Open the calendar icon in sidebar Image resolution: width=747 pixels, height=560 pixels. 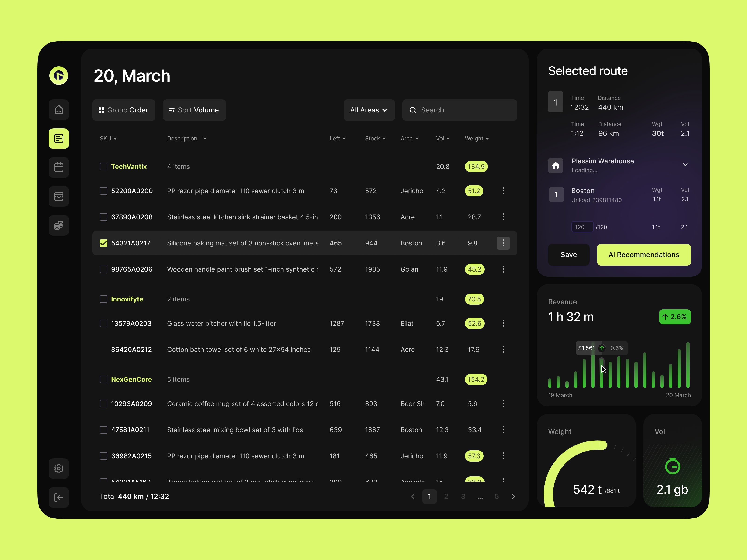[x=59, y=168]
